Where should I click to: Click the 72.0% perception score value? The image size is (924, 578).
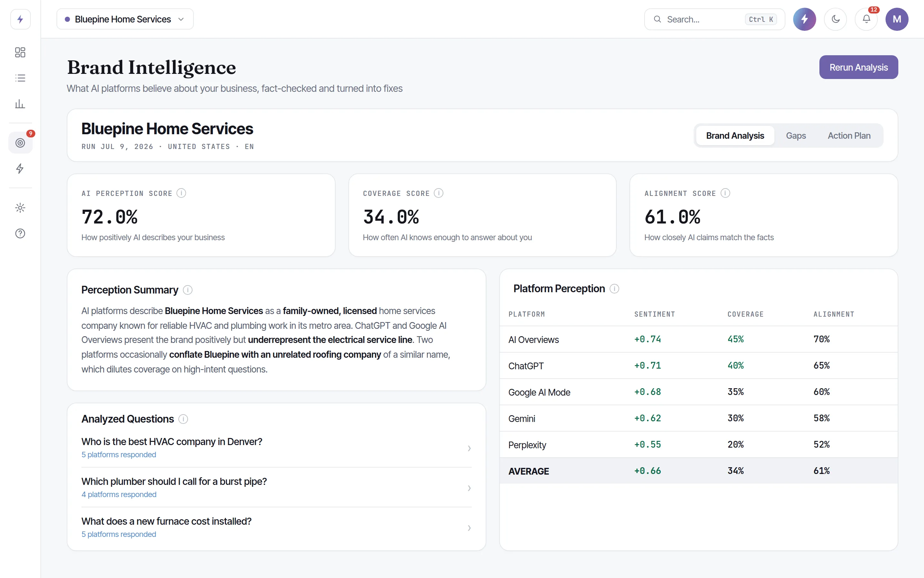[x=110, y=217]
